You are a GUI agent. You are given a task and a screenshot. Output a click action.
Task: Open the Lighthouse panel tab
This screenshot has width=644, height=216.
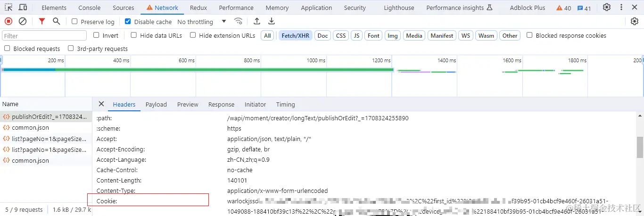tap(399, 8)
